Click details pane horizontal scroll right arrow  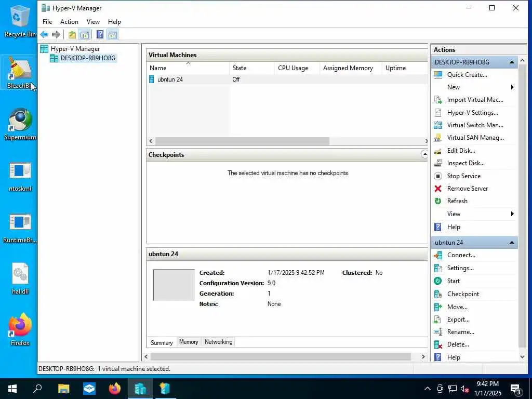[x=423, y=356]
